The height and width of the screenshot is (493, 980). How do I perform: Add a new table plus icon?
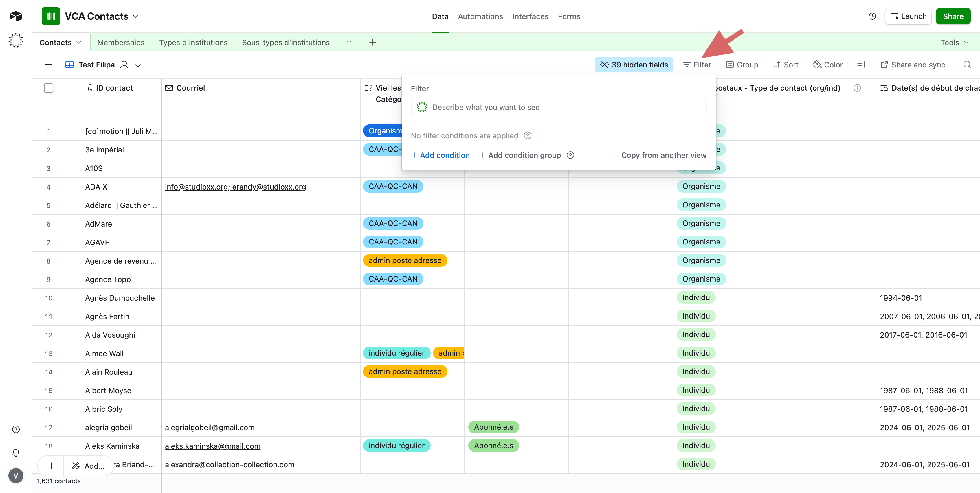coord(372,42)
